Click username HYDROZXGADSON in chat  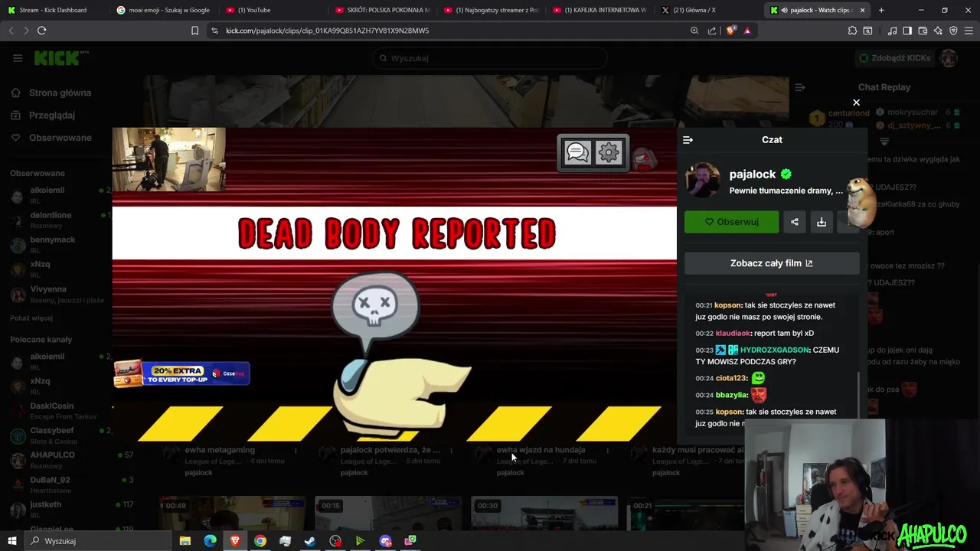tap(774, 350)
